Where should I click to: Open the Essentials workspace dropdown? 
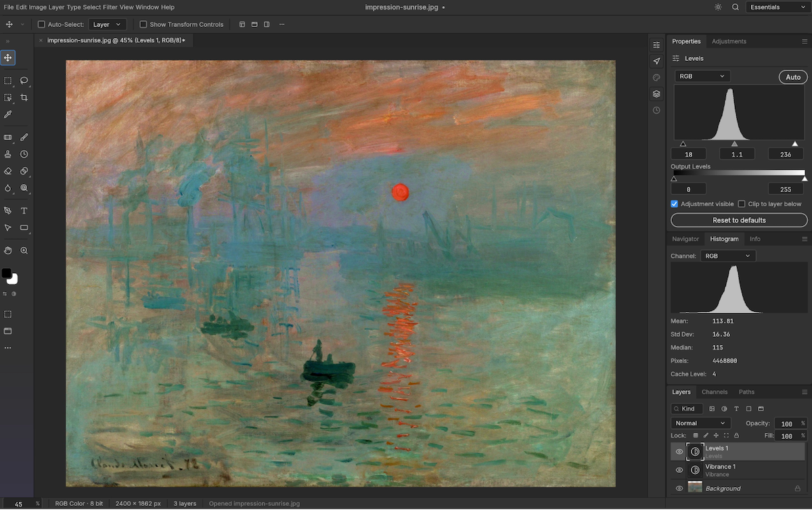[x=776, y=7]
